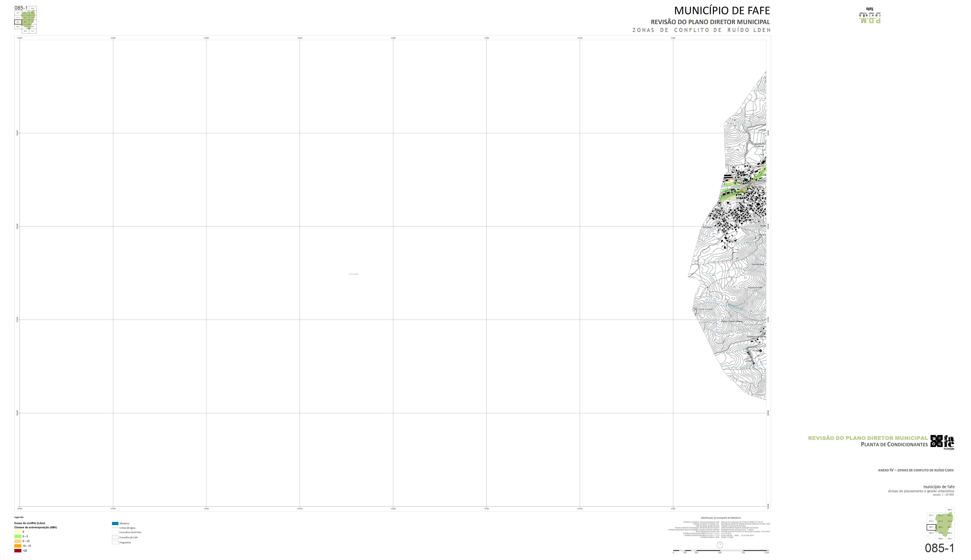
Task: Click 'divisao de planeamento e gestão urbanística'
Action: pos(921,491)
